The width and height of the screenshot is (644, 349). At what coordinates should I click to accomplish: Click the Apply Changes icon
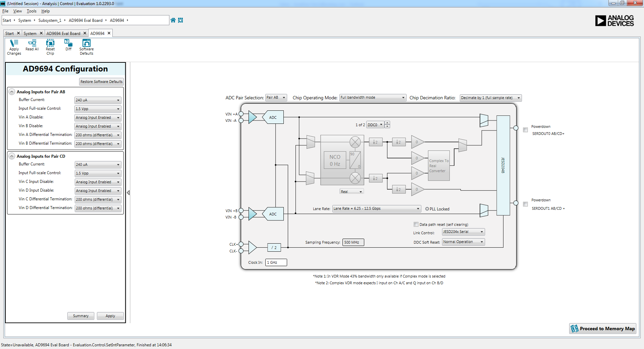(x=14, y=46)
